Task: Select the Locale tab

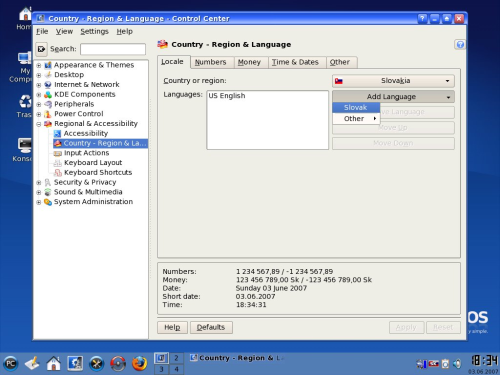Action: point(173,62)
